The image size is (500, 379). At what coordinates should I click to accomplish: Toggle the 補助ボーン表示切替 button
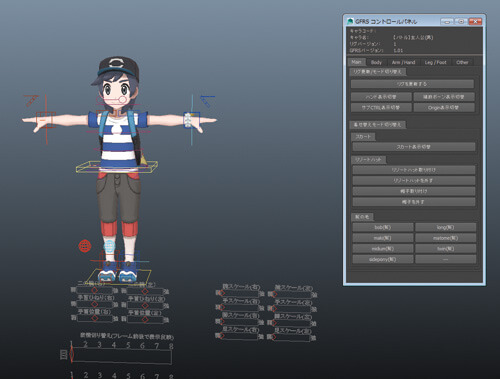click(x=444, y=97)
